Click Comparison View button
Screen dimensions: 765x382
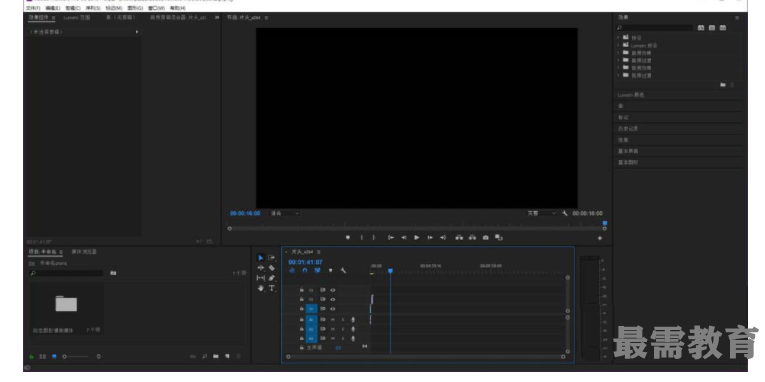[x=499, y=238]
